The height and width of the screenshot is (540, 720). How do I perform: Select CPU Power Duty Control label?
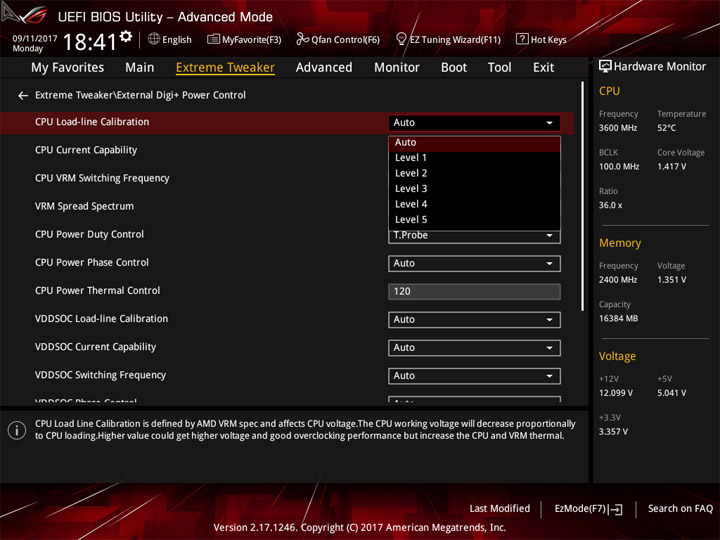pyautogui.click(x=89, y=235)
